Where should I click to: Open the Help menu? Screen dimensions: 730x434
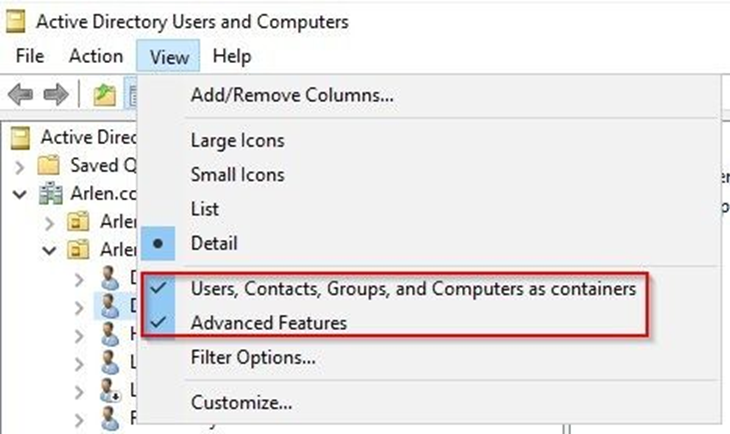pyautogui.click(x=232, y=56)
